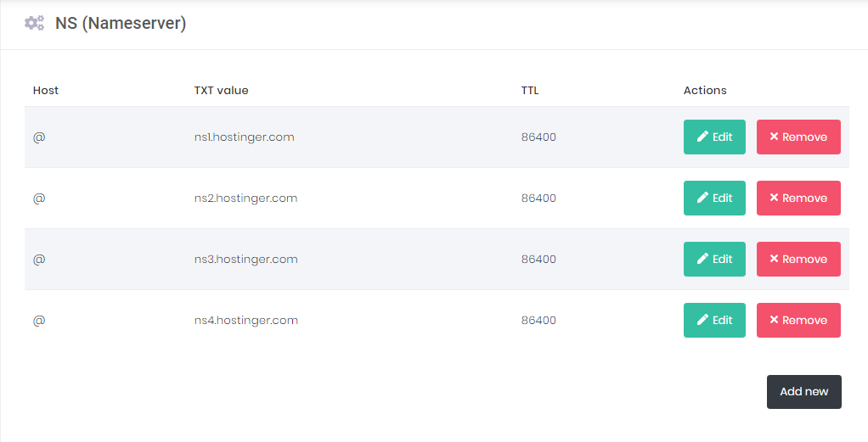Click pencil icon in ns2.hostinger.com row

[x=702, y=198]
